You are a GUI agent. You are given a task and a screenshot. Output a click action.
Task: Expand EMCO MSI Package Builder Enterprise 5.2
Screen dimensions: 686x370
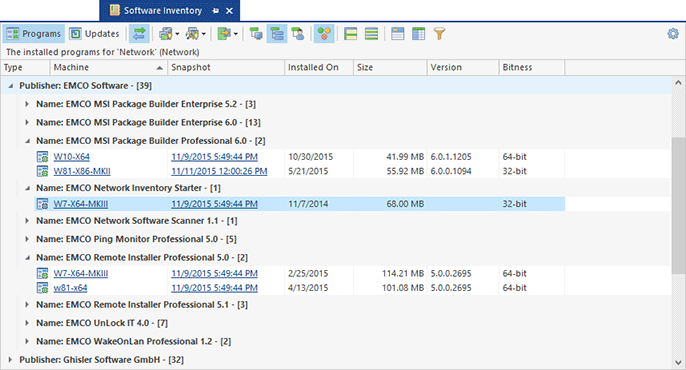tap(27, 104)
